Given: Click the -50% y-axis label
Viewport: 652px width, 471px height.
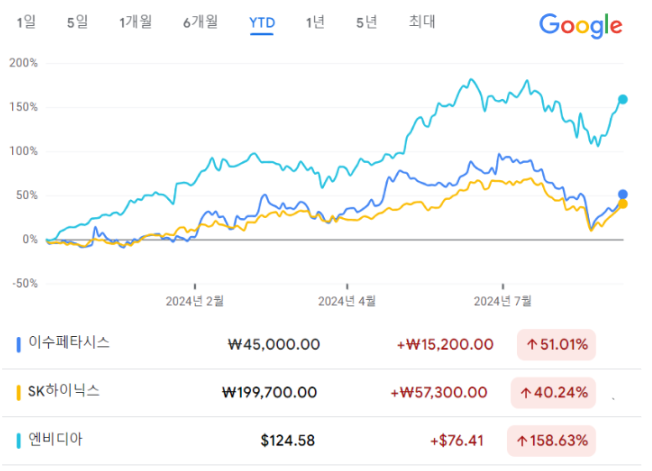Looking at the screenshot, I should click(x=25, y=284).
